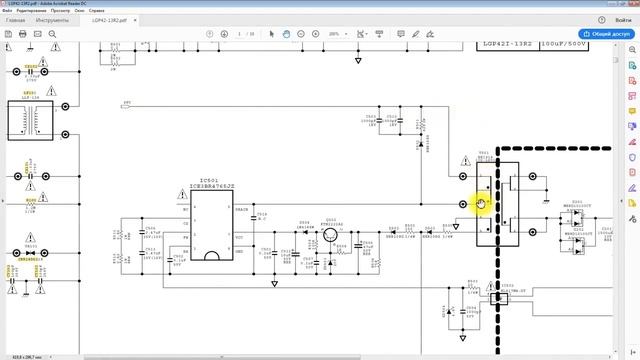Open zoom level percentage dropdown
The width and height of the screenshot is (640, 360).
tap(346, 34)
